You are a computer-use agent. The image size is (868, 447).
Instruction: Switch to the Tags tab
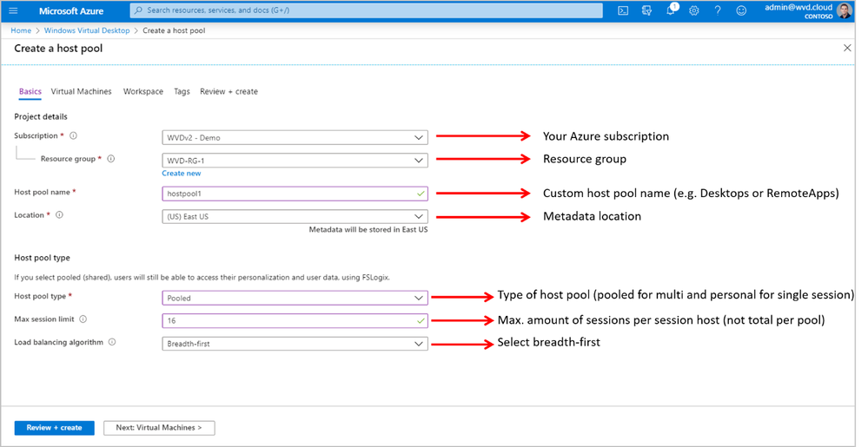182,92
